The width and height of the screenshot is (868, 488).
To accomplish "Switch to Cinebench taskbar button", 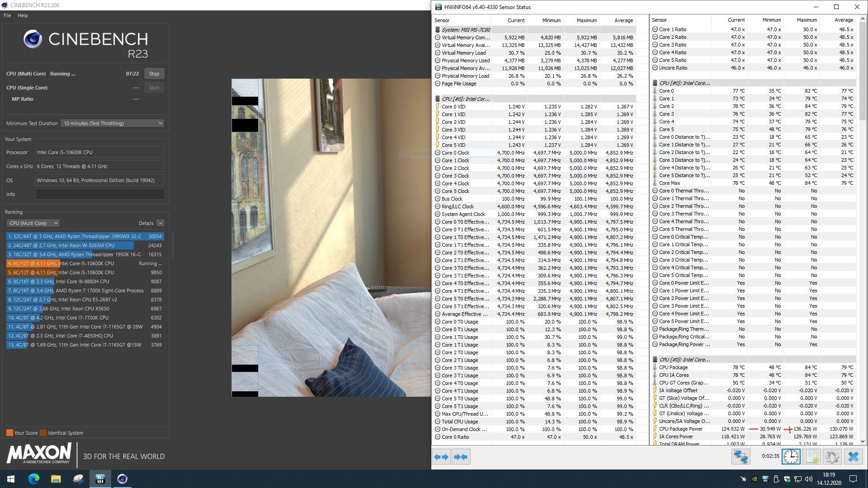I will tap(122, 479).
